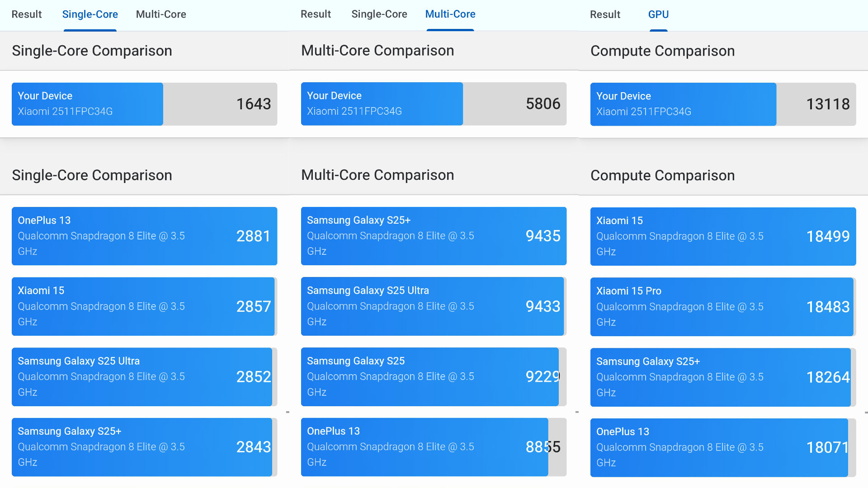Viewport: 868px width, 488px height.
Task: Click Compute Comparison heading above Your Device
Action: click(x=663, y=51)
